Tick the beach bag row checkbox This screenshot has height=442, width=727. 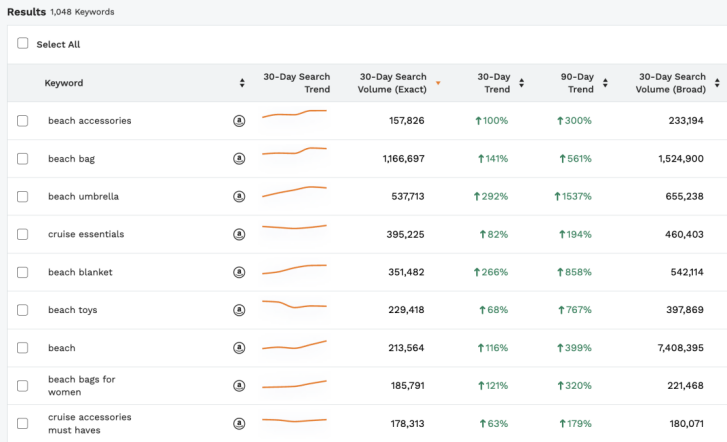point(23,159)
